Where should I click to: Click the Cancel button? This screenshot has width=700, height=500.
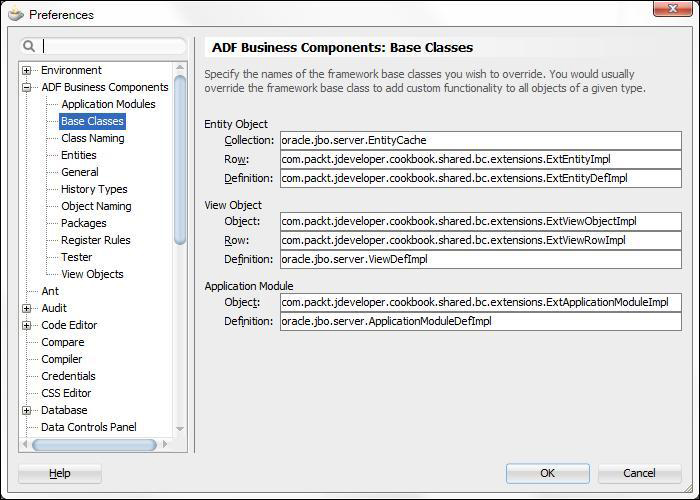point(639,473)
